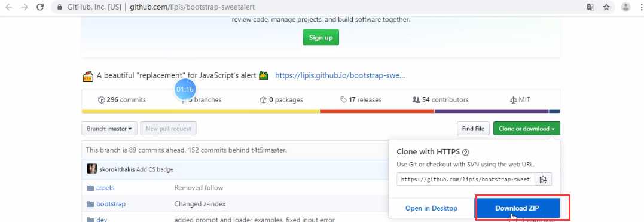Click the contributors people icon
The height and width of the screenshot is (222, 644).
tap(416, 99)
